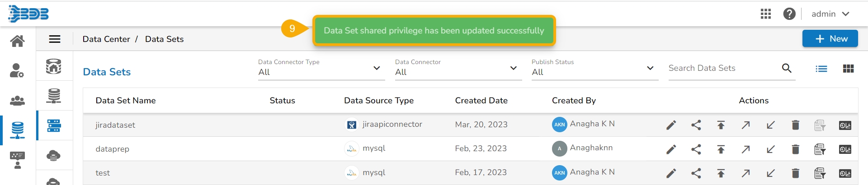Toggle the hamburger navigation menu

tap(55, 39)
